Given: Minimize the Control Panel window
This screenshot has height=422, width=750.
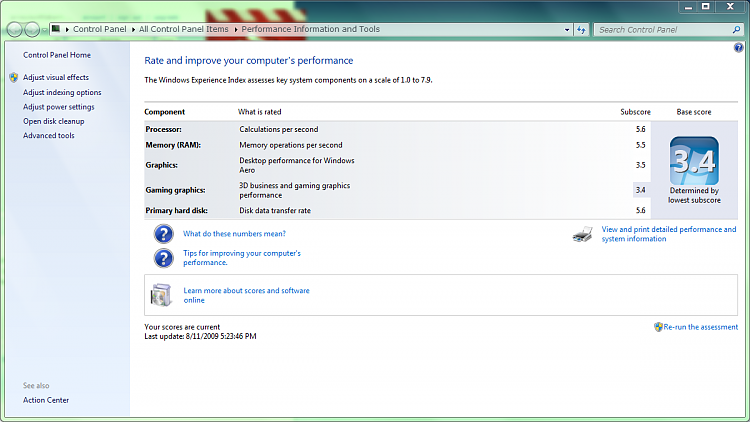Looking at the screenshot, I should (688, 7).
